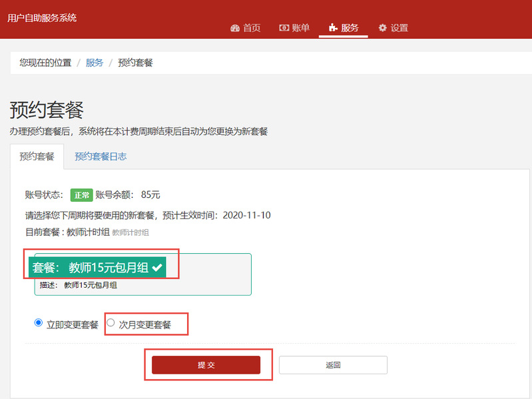Select the 预约套餐 tab

pos(37,157)
